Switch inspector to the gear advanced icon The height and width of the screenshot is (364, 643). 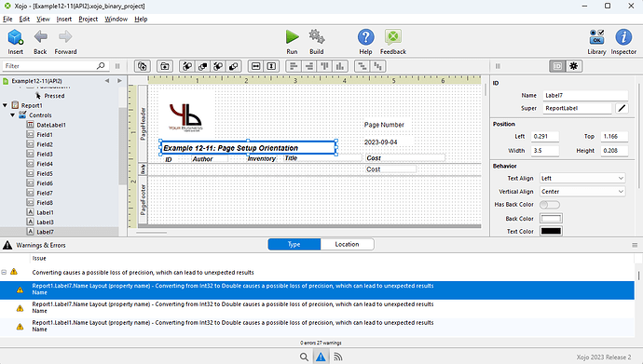click(x=574, y=66)
